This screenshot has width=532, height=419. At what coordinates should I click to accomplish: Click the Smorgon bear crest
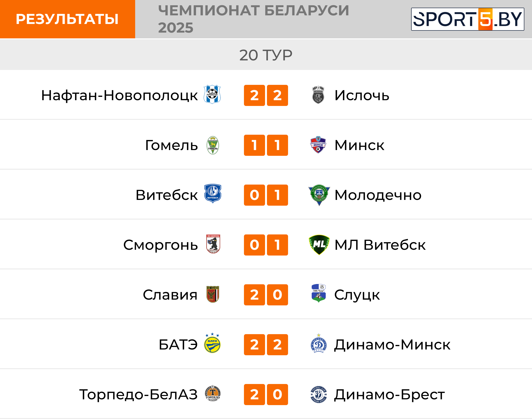pyautogui.click(x=213, y=244)
